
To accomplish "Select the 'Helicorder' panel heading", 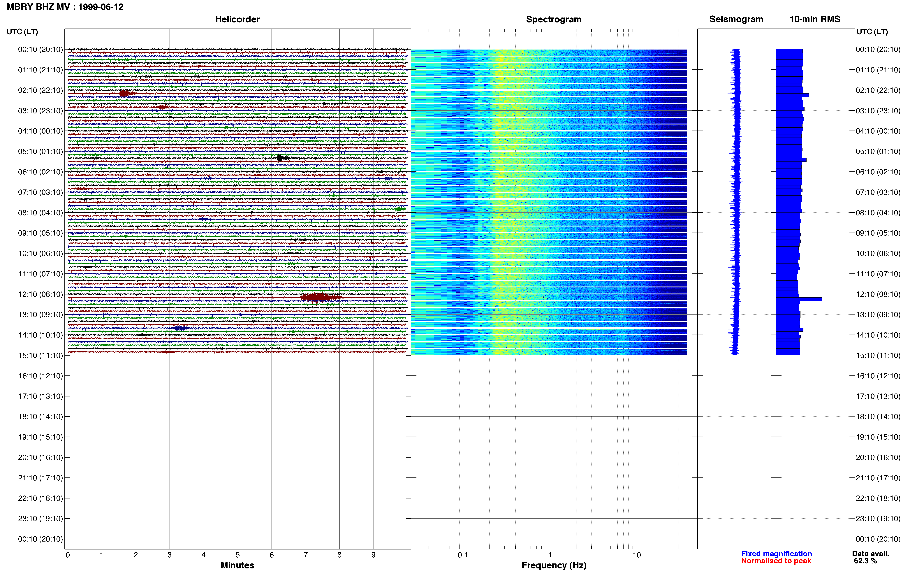I will pyautogui.click(x=237, y=19).
